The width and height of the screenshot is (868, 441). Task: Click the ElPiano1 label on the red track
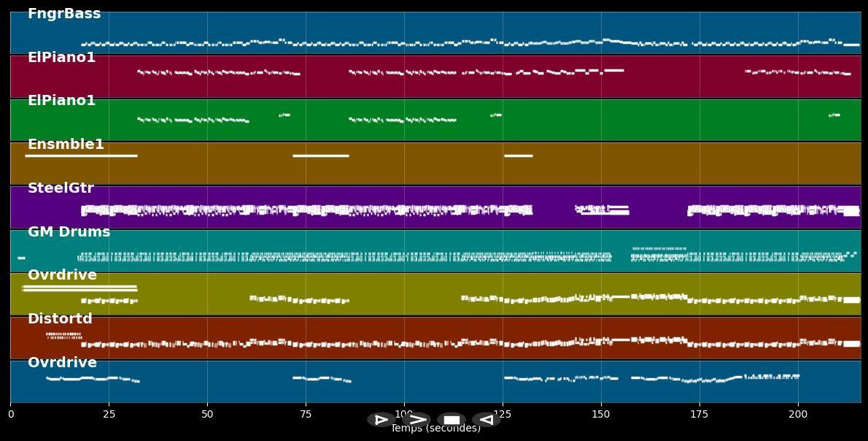(61, 58)
